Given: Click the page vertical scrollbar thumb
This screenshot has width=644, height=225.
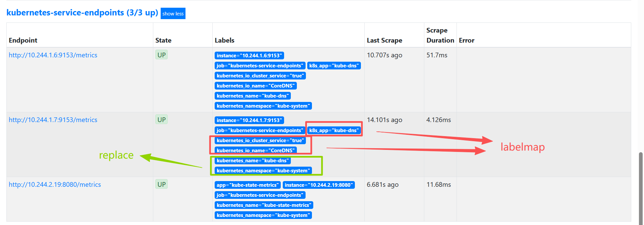Looking at the screenshot, I should click(641, 188).
